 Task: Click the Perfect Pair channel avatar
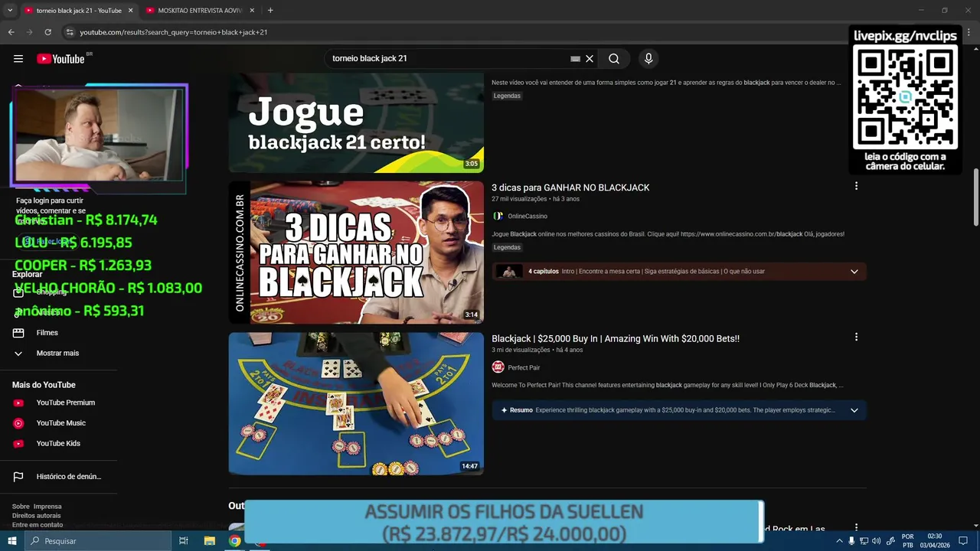(x=498, y=367)
